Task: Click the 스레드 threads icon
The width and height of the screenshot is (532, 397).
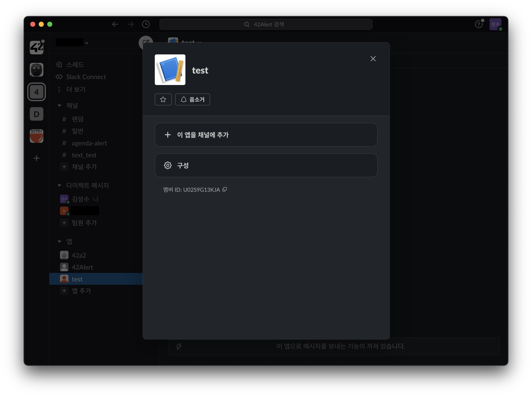Action: coord(59,65)
